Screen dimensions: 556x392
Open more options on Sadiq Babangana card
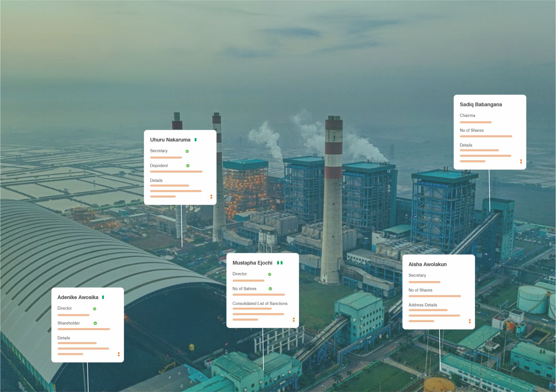(x=521, y=161)
